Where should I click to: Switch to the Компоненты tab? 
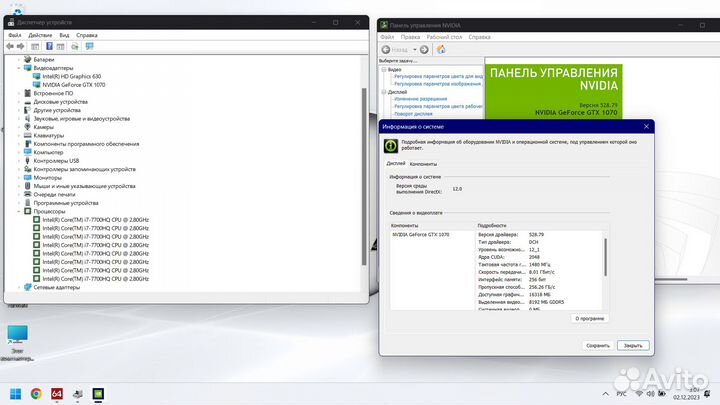[423, 164]
